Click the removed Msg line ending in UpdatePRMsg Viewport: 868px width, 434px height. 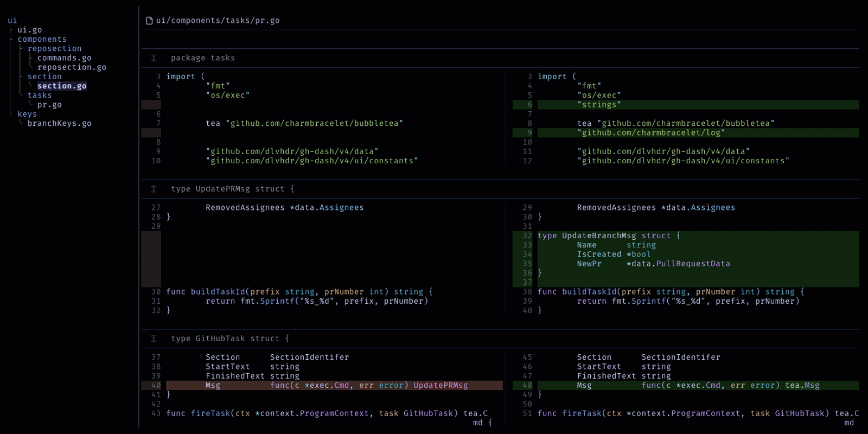[x=322, y=385]
